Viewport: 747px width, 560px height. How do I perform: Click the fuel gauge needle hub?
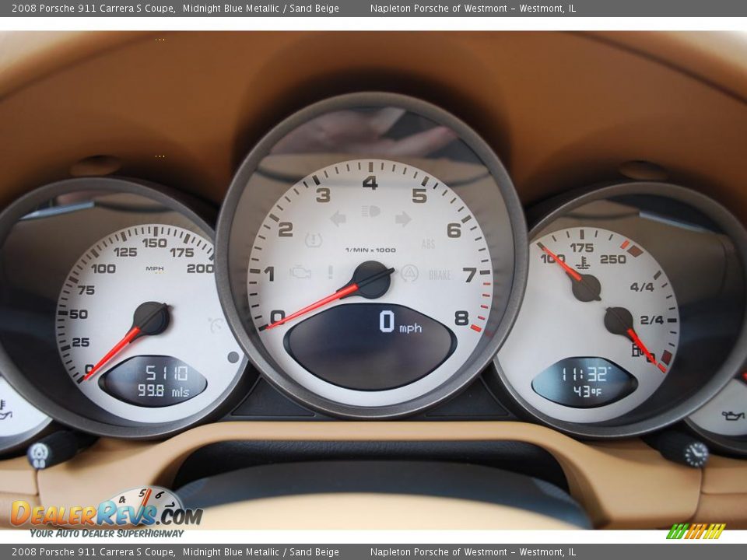coord(619,321)
